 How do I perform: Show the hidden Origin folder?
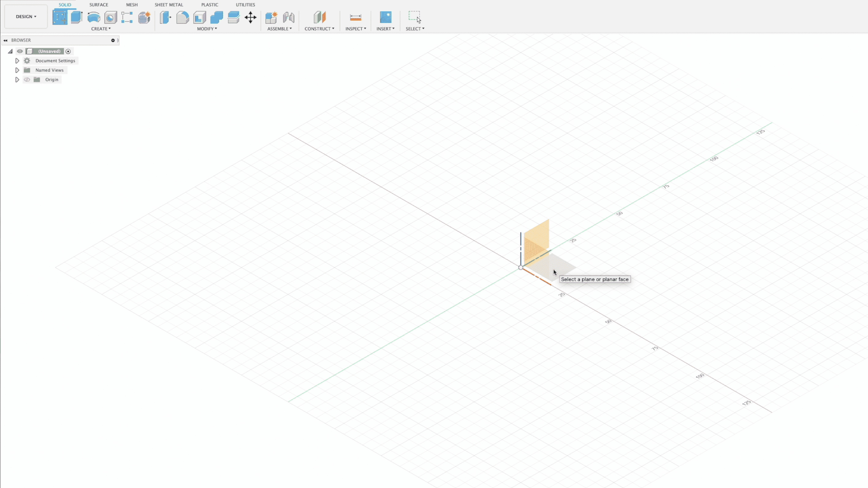27,79
